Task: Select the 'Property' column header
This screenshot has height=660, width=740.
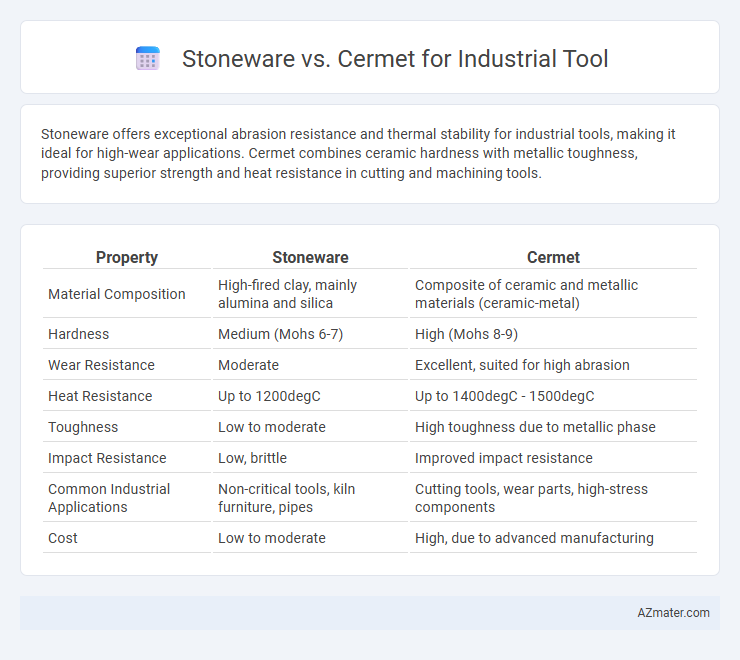Action: pos(126,257)
